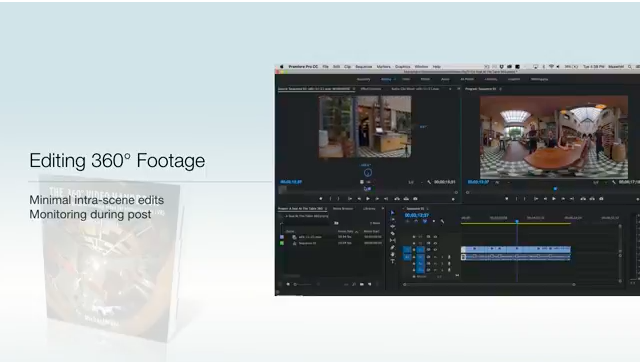Switch to the Libraries project tab
Image resolution: width=640 pixels, height=364 pixels.
(369, 209)
